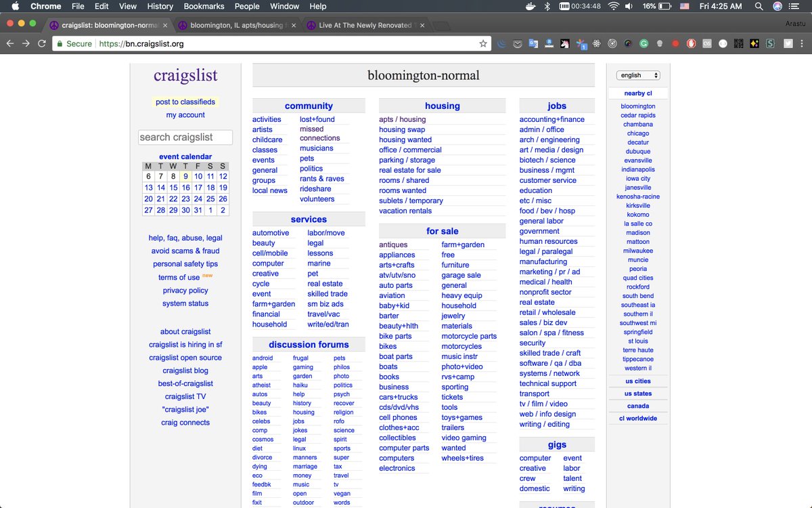This screenshot has width=812, height=508.
Task: Select date 9 in event calendar
Action: coord(185,176)
